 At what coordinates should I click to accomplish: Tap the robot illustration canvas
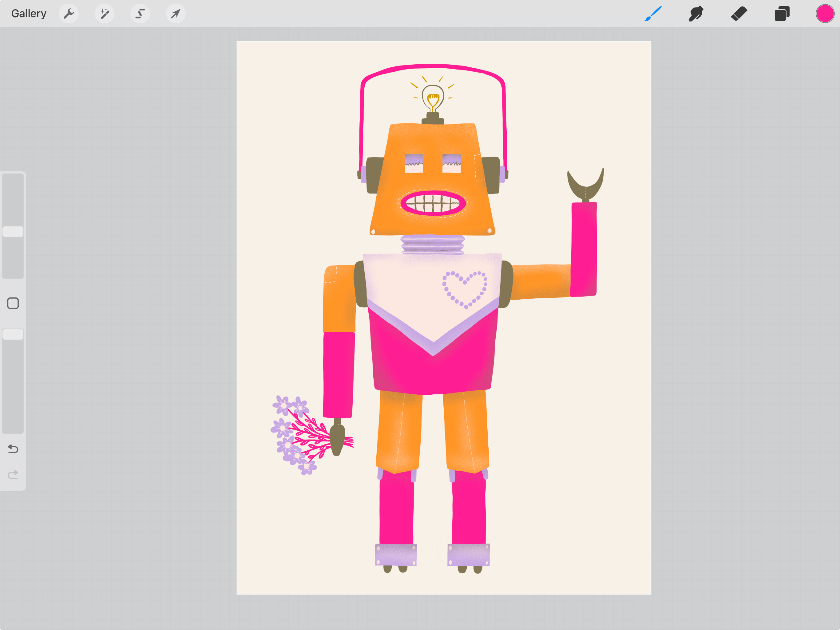(444, 318)
